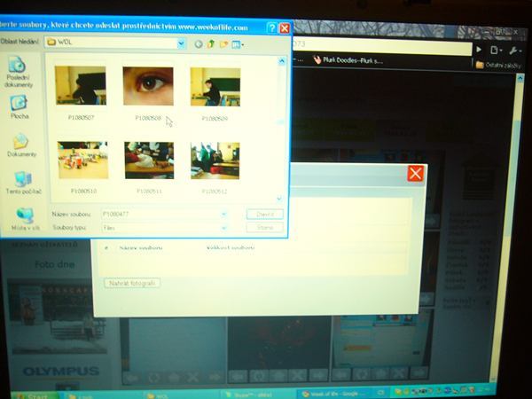Click the Foto dne photo on webpage
Image resolution: width=532 pixels, height=399 pixels.
(56, 316)
